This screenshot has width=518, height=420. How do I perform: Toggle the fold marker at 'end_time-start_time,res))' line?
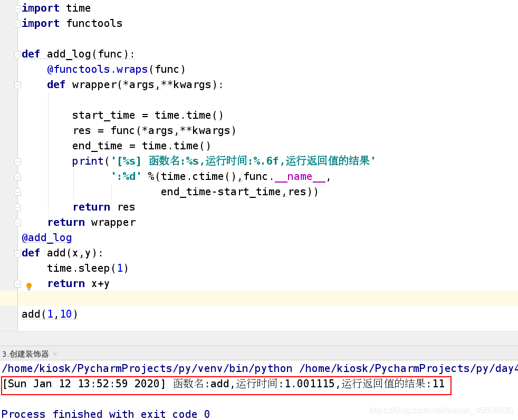(x=17, y=192)
